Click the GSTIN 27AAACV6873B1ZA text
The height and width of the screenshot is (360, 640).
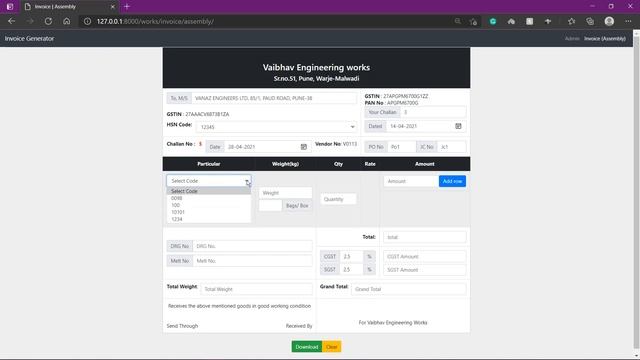pyautogui.click(x=198, y=114)
